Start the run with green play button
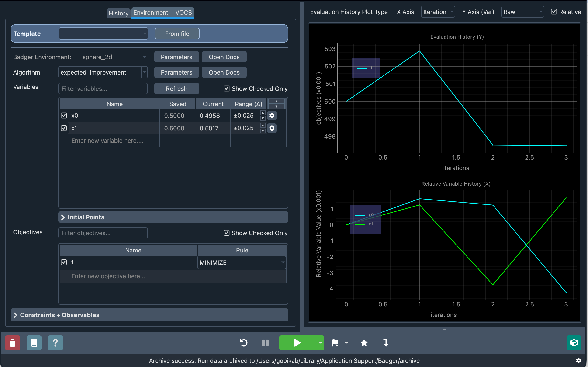 (297, 343)
